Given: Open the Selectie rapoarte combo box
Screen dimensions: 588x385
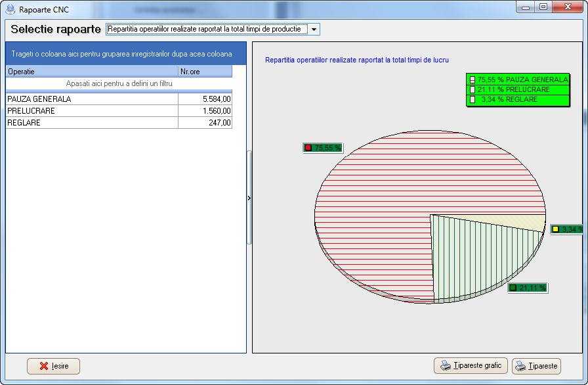Looking at the screenshot, I should (x=207, y=30).
